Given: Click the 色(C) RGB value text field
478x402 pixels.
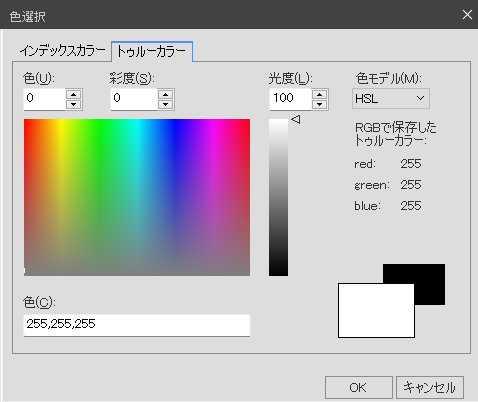Looking at the screenshot, I should [137, 325].
